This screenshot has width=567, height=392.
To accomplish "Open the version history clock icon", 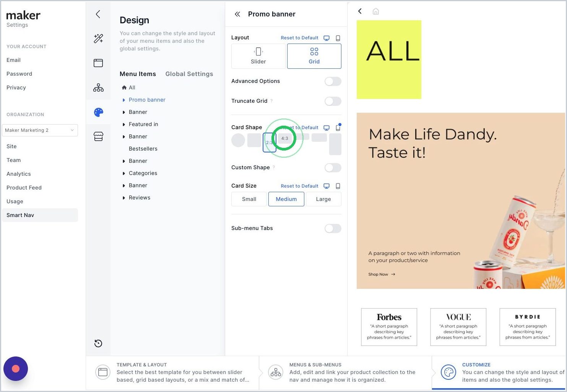I will (98, 343).
